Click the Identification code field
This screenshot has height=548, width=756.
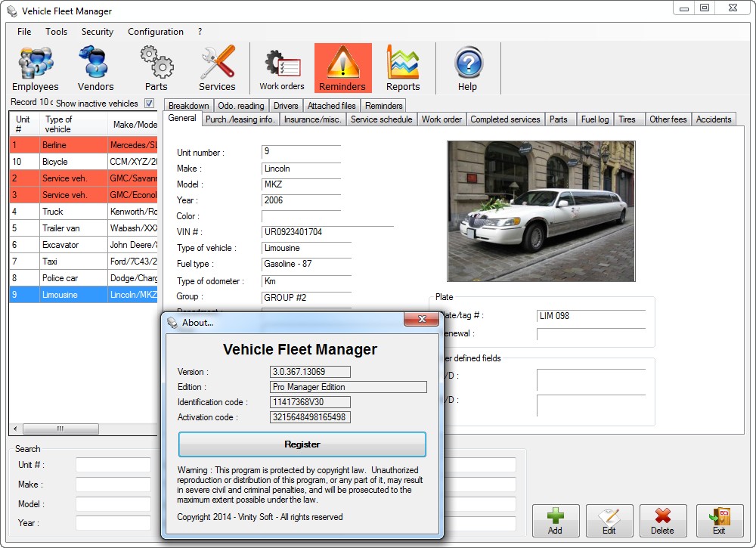pos(310,402)
